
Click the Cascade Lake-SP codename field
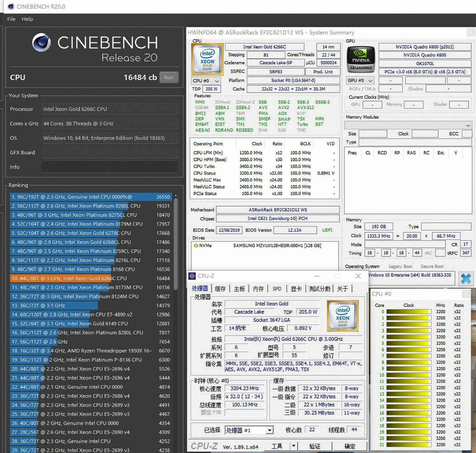pos(276,63)
